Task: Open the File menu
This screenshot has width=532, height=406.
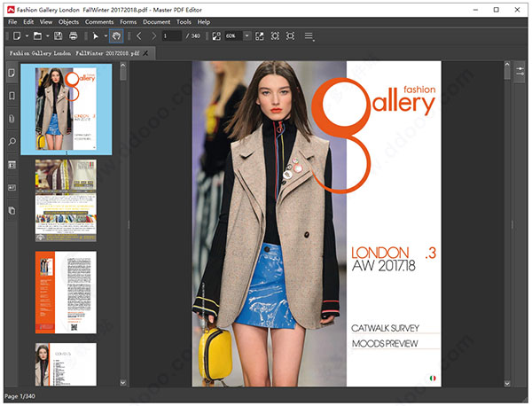Action: click(x=12, y=22)
